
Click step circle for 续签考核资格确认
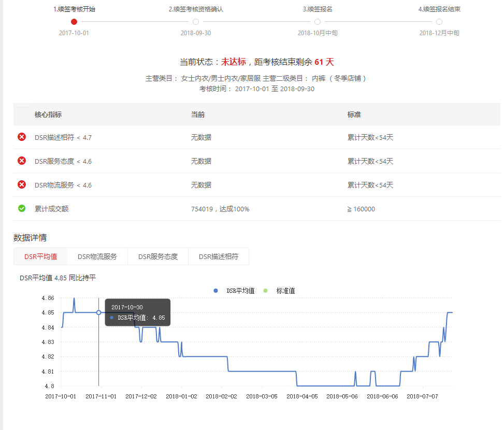click(196, 22)
